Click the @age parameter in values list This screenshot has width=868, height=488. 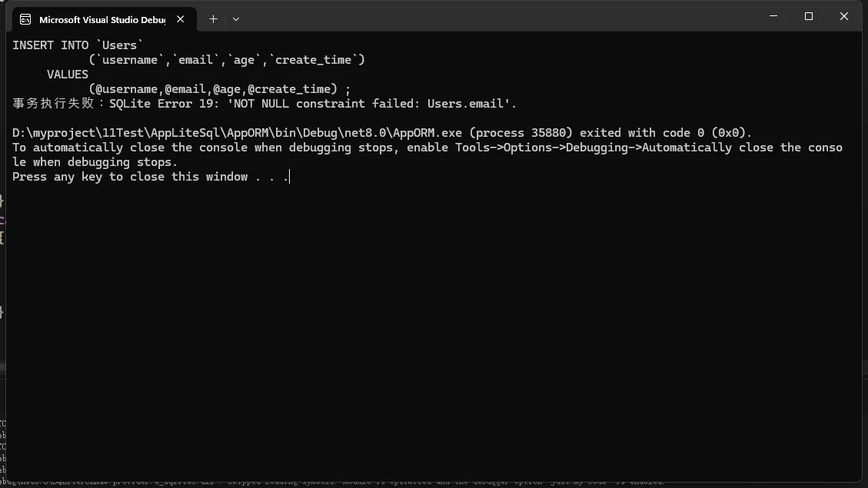(x=227, y=89)
